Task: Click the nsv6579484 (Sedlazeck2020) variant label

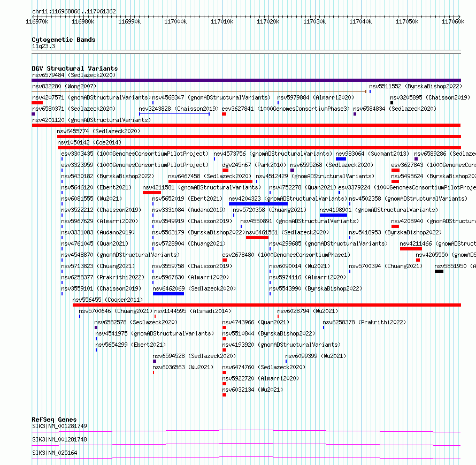Action: (x=74, y=75)
